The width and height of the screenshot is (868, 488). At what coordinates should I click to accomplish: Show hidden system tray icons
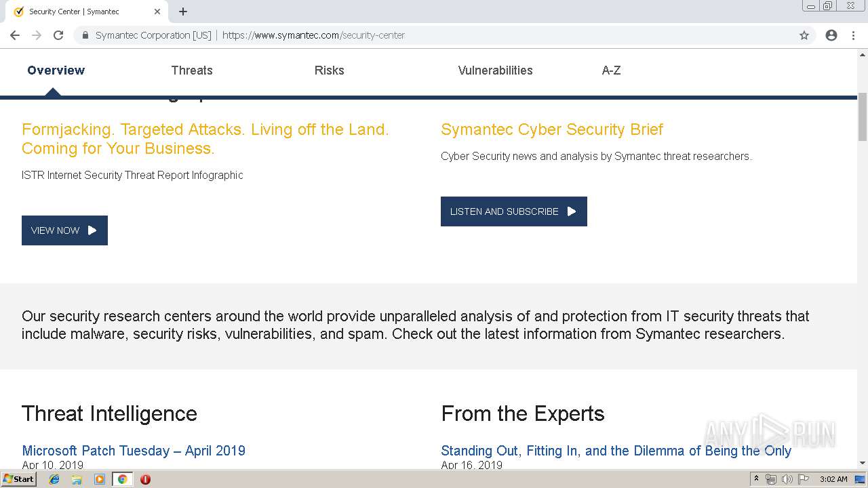(x=756, y=479)
